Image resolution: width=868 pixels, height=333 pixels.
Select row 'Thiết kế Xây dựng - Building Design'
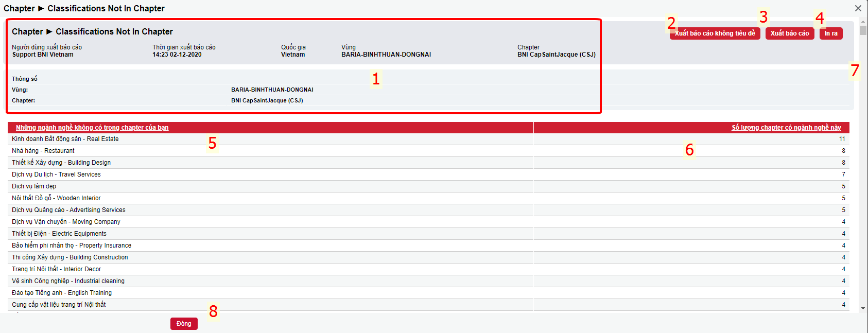428,163
